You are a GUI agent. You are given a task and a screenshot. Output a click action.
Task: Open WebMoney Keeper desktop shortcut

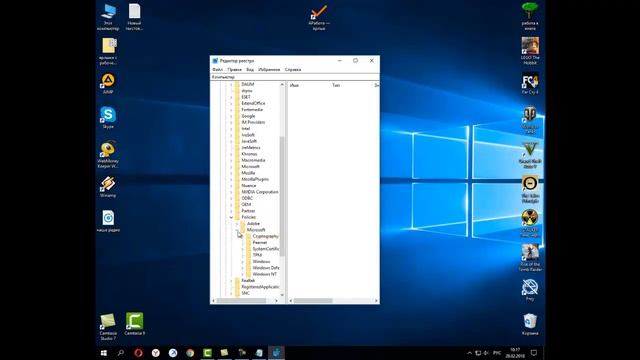[108, 155]
